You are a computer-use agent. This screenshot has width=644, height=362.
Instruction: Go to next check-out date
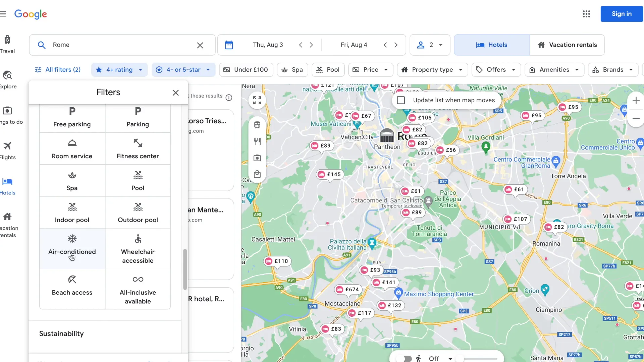pyautogui.click(x=396, y=45)
